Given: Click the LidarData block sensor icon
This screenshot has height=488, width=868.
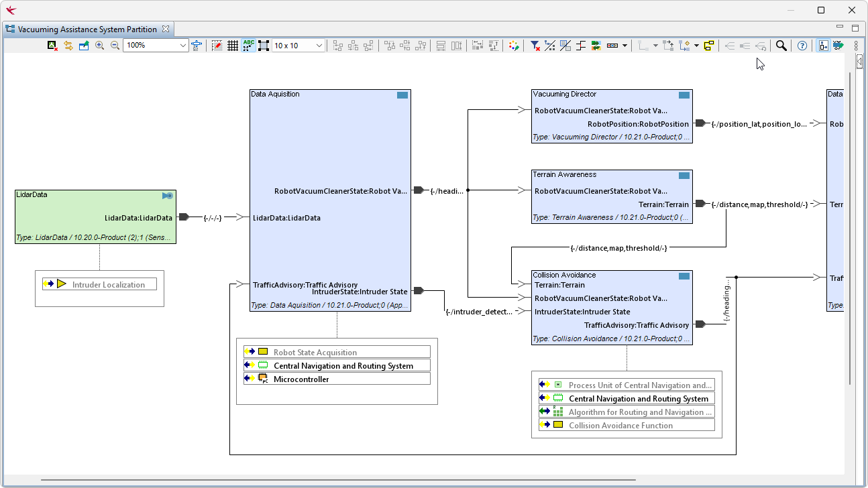Looking at the screenshot, I should click(168, 196).
